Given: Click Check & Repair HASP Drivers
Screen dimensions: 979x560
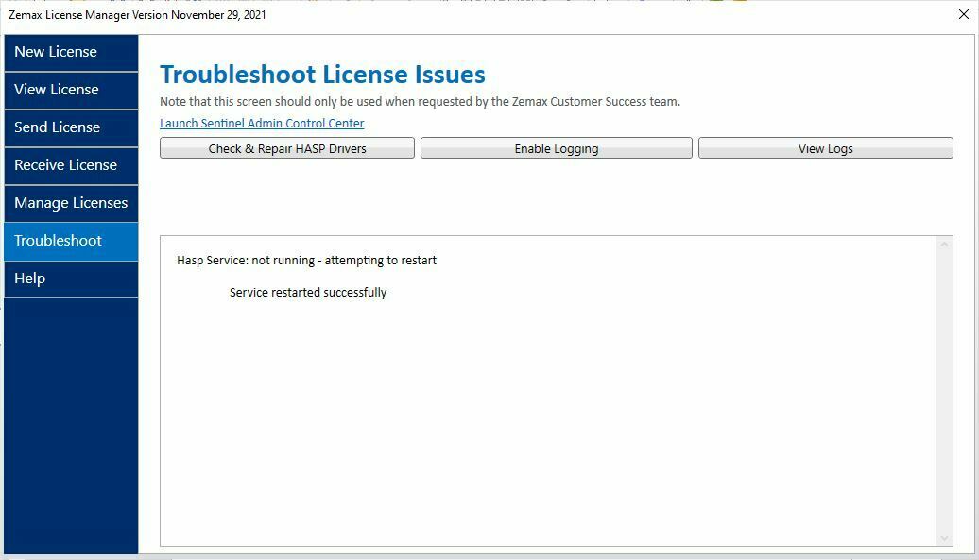Looking at the screenshot, I should point(287,148).
